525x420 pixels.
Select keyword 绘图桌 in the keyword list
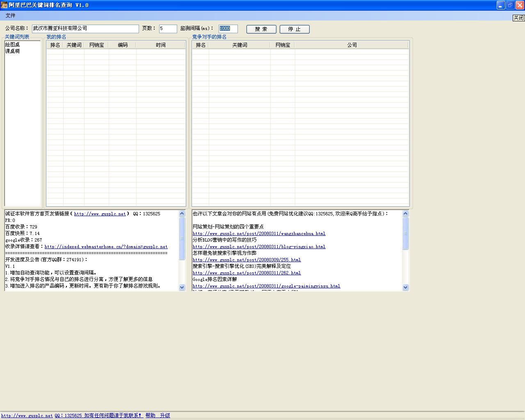(13, 45)
